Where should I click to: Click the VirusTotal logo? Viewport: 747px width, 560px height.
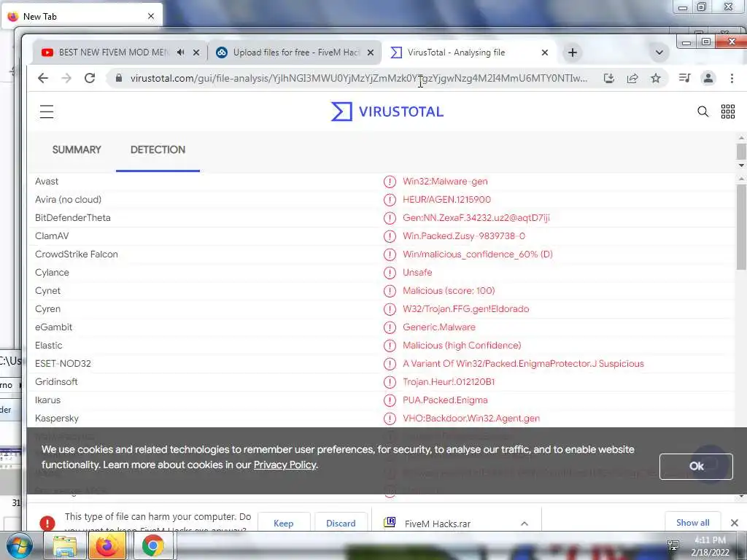pyautogui.click(x=387, y=112)
